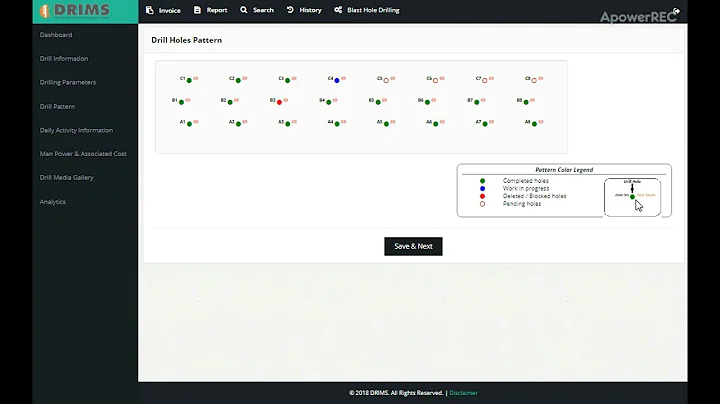720x404 pixels.
Task: Click the History clock icon
Action: (290, 10)
